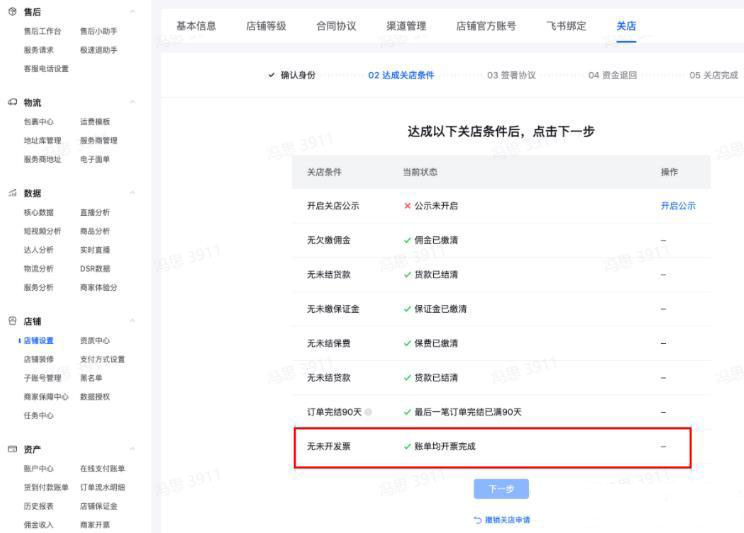Click the 资产 wallet icon

click(13, 449)
